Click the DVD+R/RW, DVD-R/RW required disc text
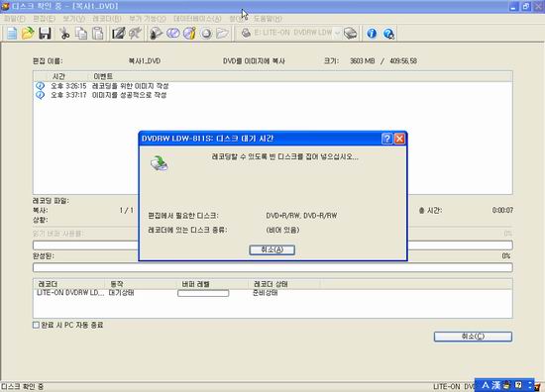Viewport: 545px width, 392px height. tap(301, 216)
